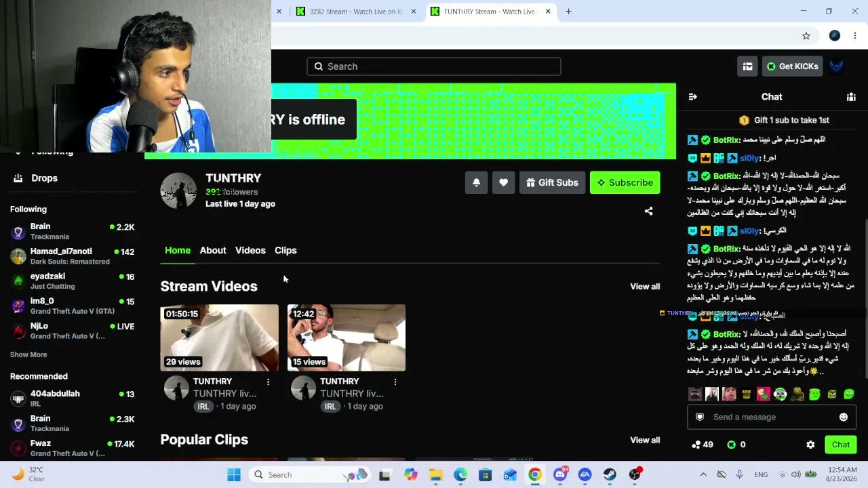868x488 pixels.
Task: Open eyadzaki channel in sidebar
Action: pyautogui.click(x=73, y=281)
